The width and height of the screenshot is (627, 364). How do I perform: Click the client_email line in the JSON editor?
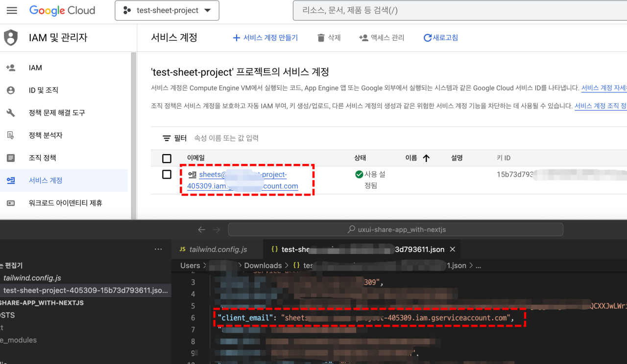click(x=366, y=318)
